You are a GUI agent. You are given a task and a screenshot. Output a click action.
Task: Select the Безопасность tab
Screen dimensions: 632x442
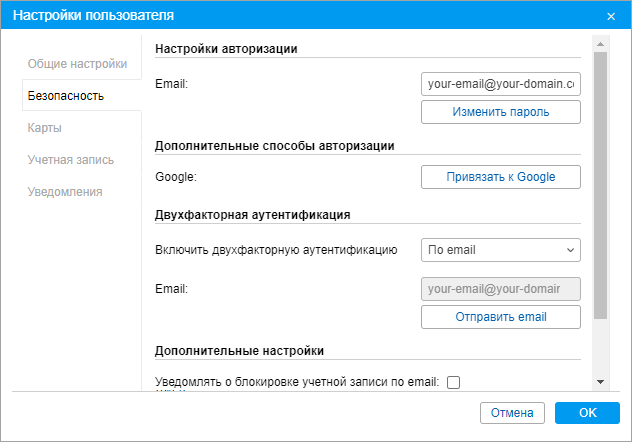click(66, 96)
